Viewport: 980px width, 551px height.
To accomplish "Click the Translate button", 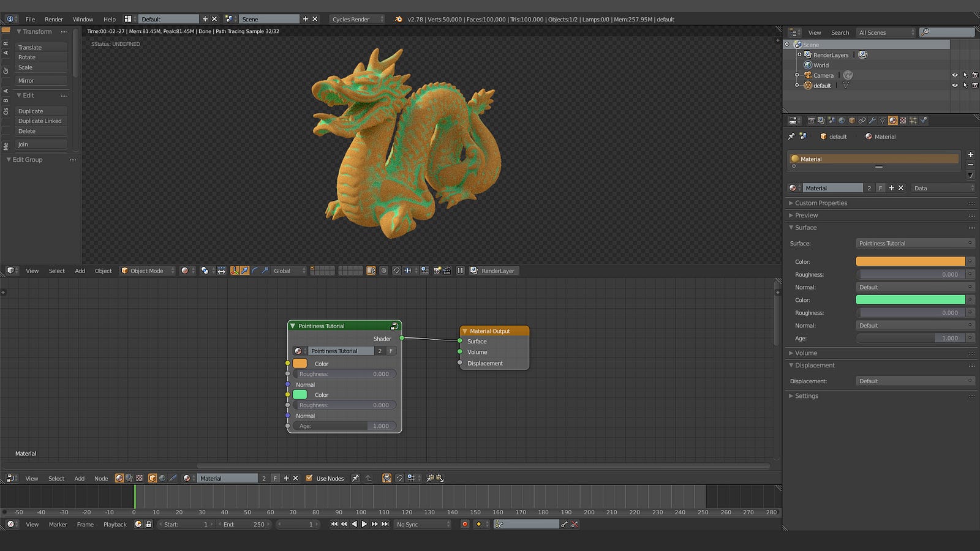I will [x=41, y=47].
